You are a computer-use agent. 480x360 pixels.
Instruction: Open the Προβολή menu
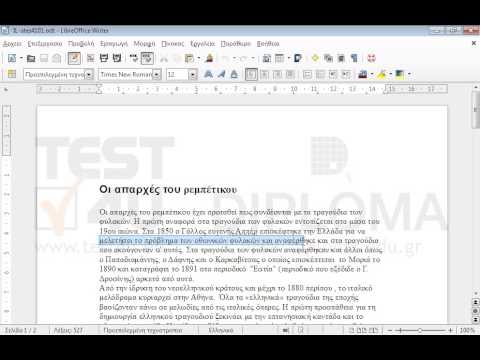[x=81, y=44]
